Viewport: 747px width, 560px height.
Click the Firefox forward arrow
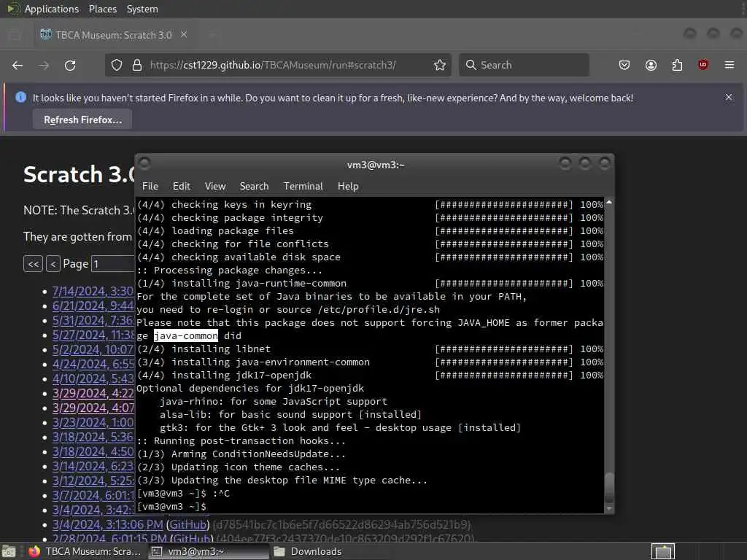click(x=44, y=65)
